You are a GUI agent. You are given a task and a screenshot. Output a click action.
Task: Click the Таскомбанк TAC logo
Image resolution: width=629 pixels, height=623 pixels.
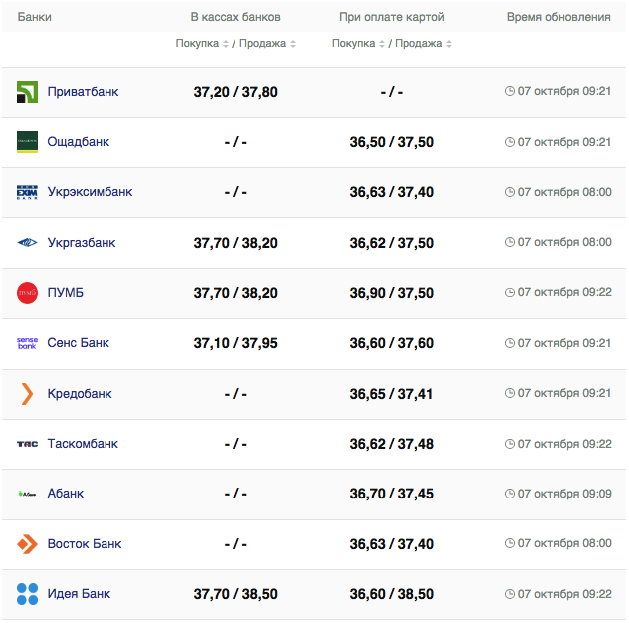click(x=27, y=444)
